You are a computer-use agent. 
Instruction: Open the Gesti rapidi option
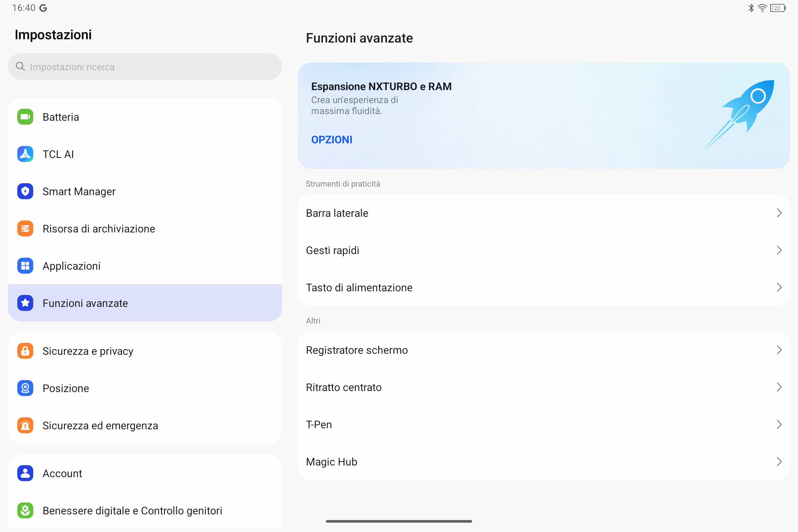[544, 250]
